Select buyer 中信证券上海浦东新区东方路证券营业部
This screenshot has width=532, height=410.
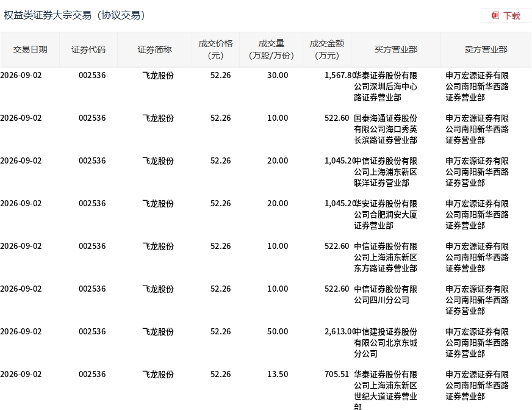(x=386, y=257)
